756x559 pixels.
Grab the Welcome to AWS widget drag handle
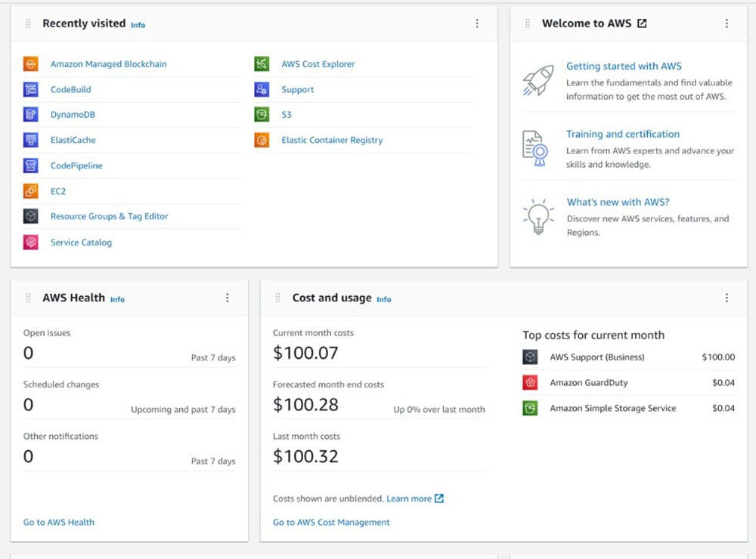pos(528,23)
